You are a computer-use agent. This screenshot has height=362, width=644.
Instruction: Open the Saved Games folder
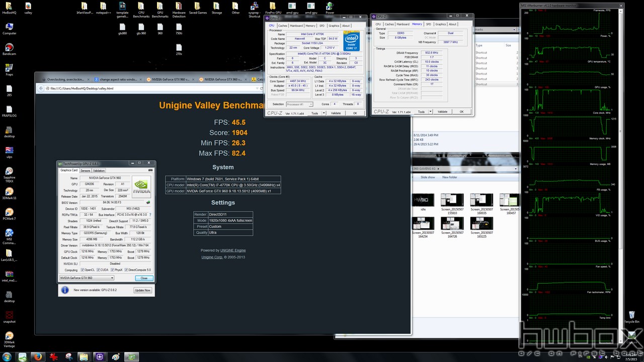tap(198, 8)
